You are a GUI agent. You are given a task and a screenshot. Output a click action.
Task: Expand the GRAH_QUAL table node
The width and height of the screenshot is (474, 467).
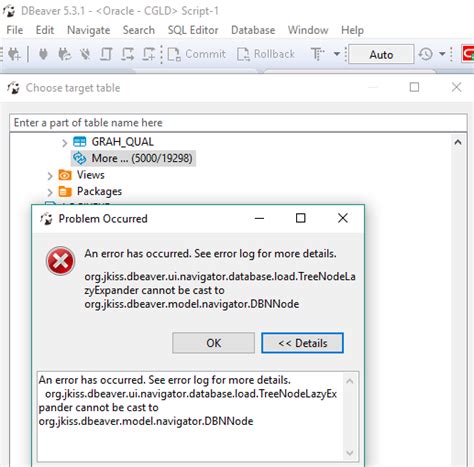[64, 143]
